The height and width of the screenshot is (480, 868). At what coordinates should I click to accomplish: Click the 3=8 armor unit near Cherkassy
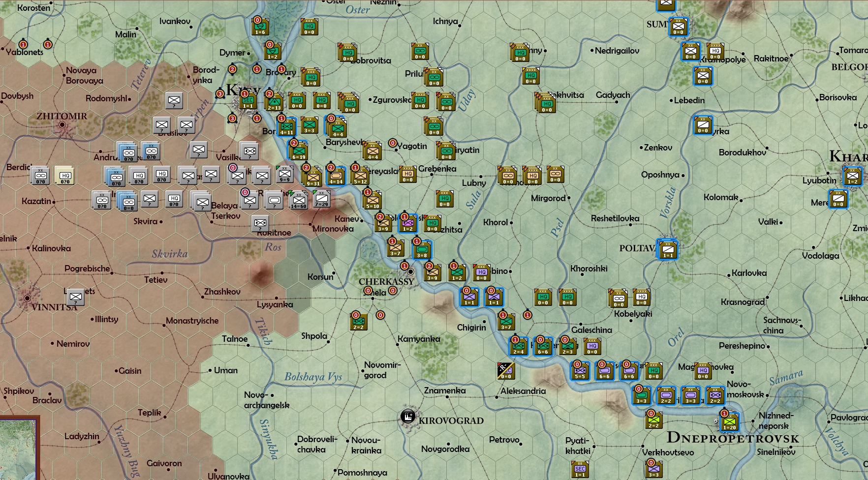(422, 249)
